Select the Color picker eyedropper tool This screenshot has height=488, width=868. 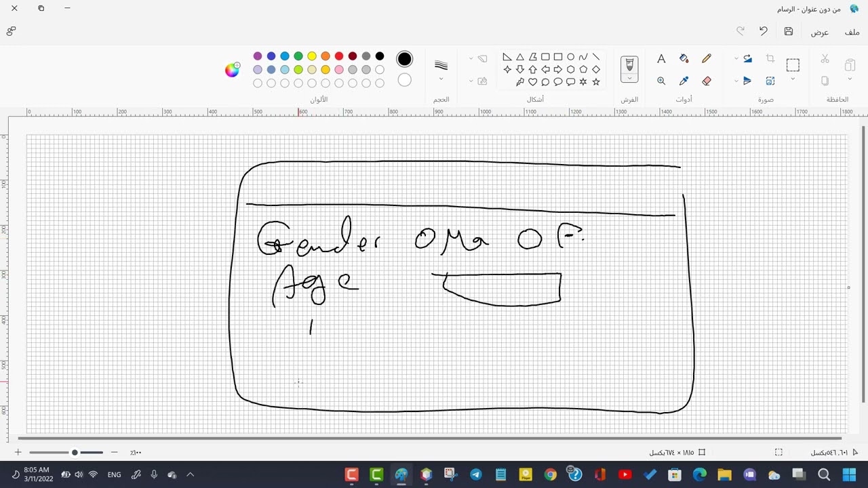pyautogui.click(x=684, y=81)
